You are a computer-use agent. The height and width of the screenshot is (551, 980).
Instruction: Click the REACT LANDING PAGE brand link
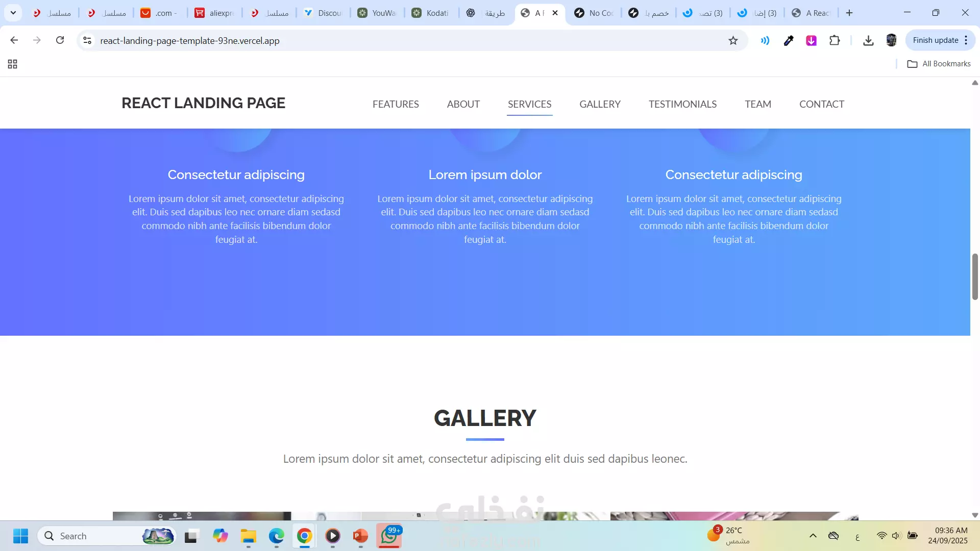point(203,103)
